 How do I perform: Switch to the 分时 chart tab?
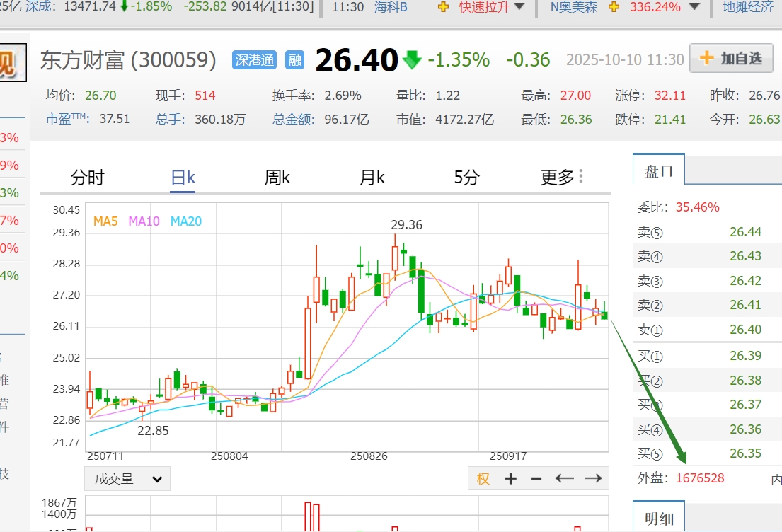click(x=88, y=177)
